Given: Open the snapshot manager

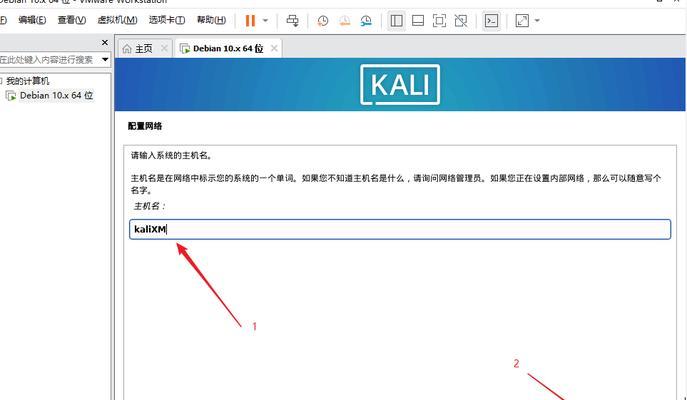Looking at the screenshot, I should [366, 21].
